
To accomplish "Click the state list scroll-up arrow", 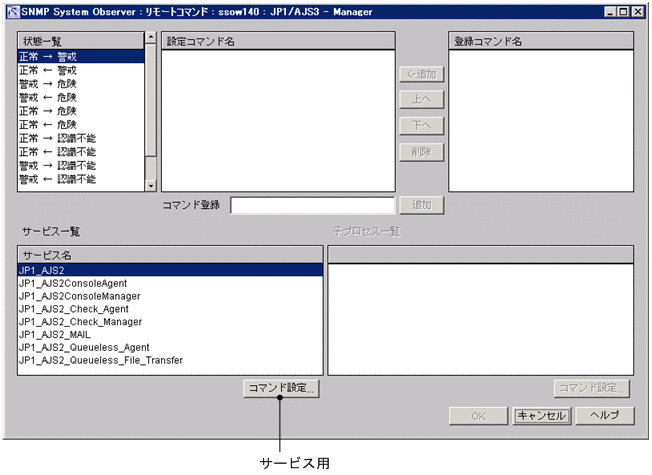I will click(151, 37).
